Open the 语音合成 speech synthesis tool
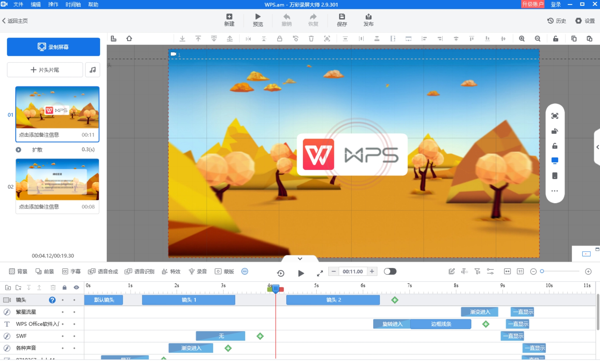 click(103, 272)
